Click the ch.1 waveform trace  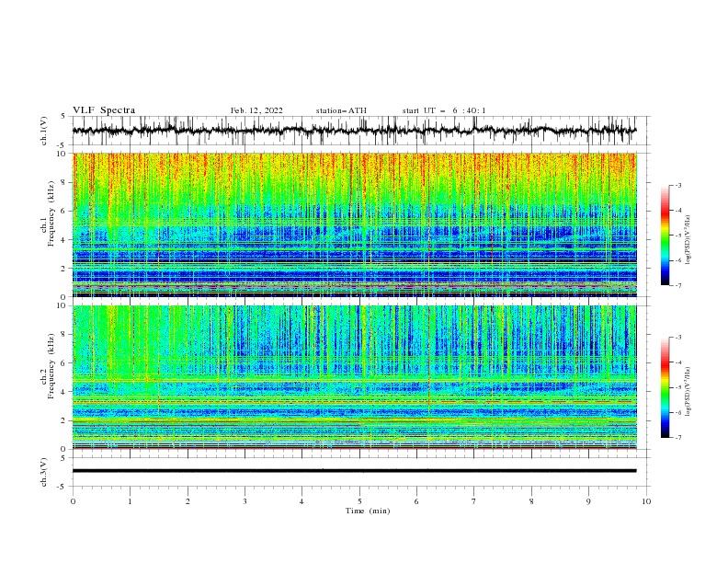[x=354, y=131]
